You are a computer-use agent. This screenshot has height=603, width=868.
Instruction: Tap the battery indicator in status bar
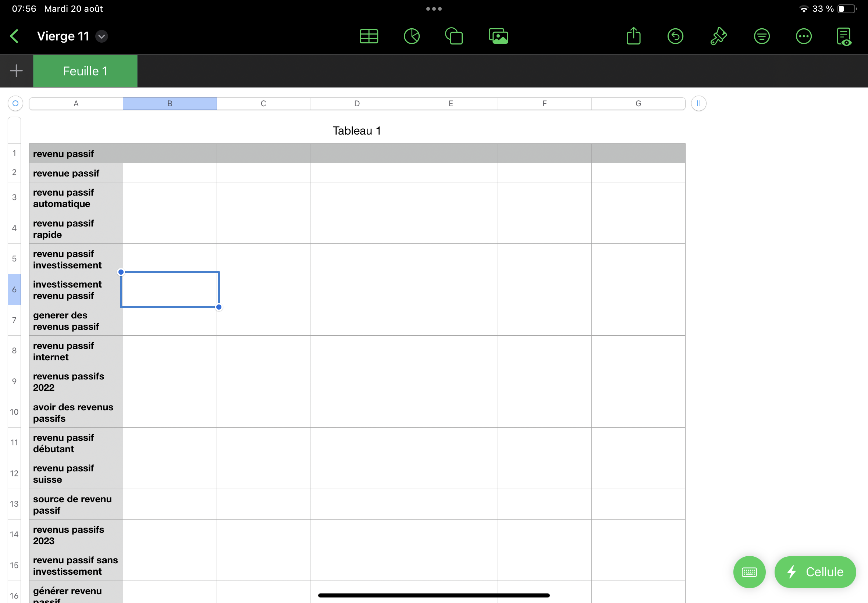point(847,9)
